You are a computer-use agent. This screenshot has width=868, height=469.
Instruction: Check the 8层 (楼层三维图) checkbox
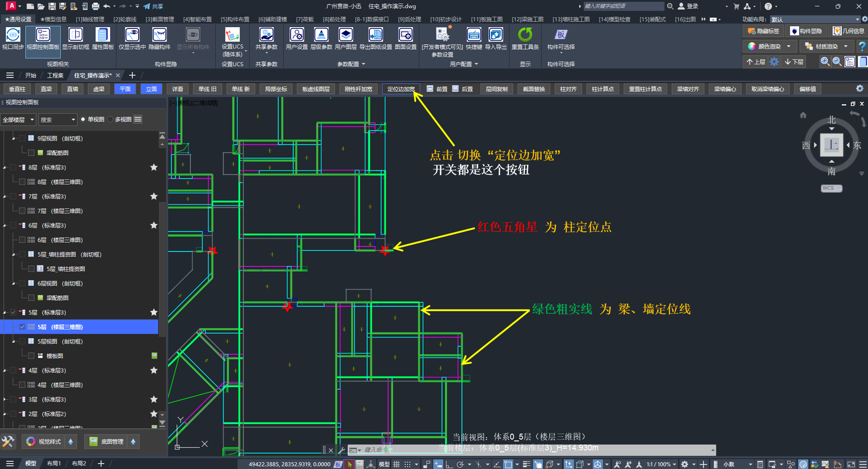click(22, 182)
